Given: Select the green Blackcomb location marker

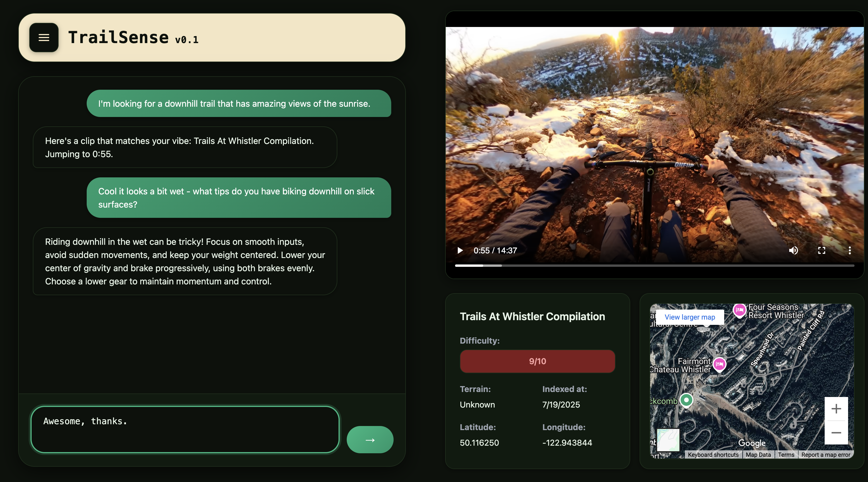Looking at the screenshot, I should (686, 400).
